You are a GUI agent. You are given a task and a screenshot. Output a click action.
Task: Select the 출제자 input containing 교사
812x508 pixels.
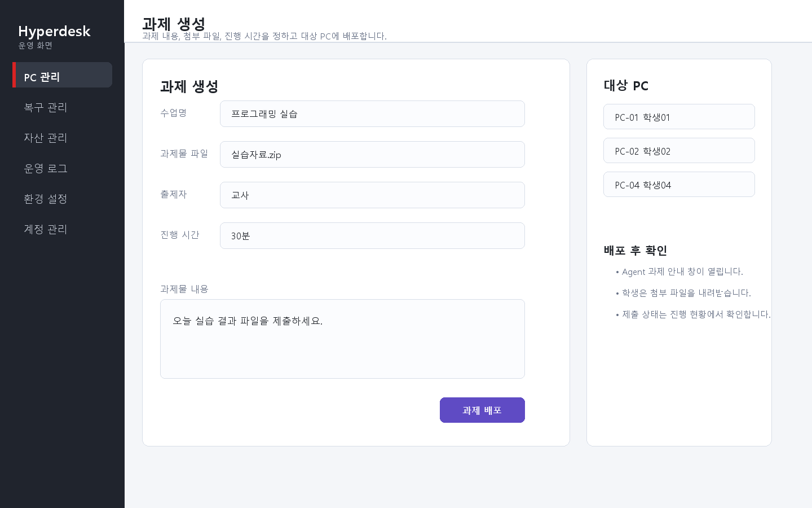click(x=372, y=195)
